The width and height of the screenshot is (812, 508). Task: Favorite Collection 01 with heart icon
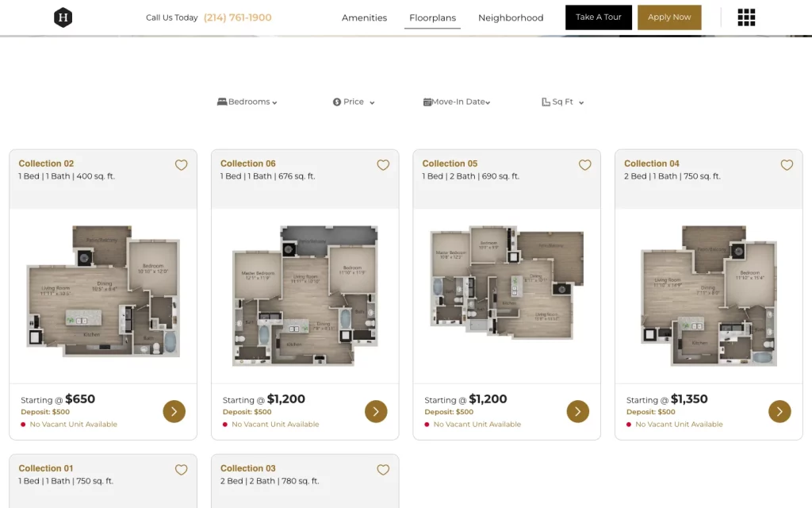click(181, 470)
